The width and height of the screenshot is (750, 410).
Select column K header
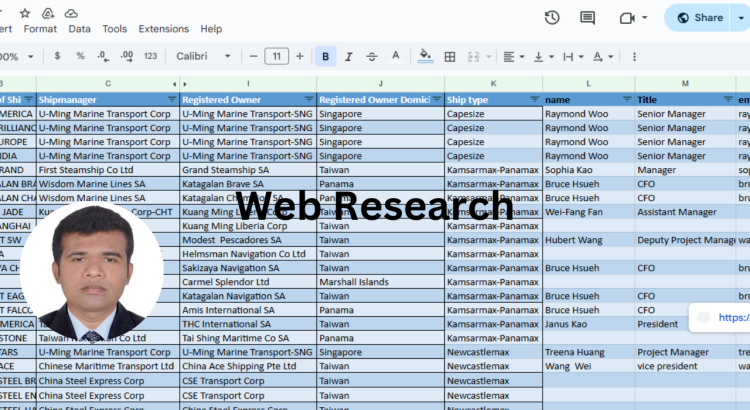coord(494,84)
